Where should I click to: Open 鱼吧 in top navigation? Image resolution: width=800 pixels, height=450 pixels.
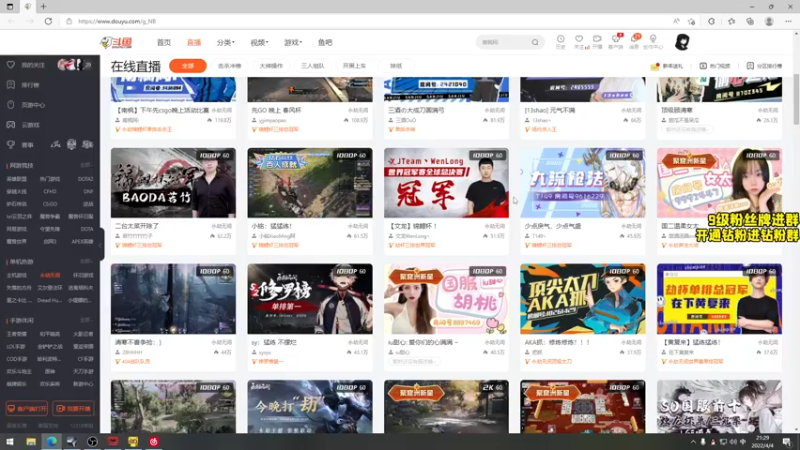(x=325, y=42)
